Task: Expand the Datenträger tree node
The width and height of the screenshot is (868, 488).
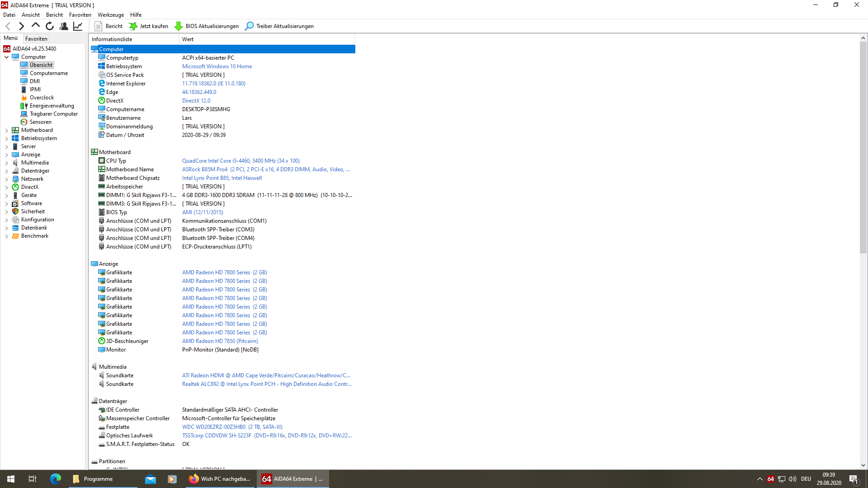Action: tap(6, 171)
